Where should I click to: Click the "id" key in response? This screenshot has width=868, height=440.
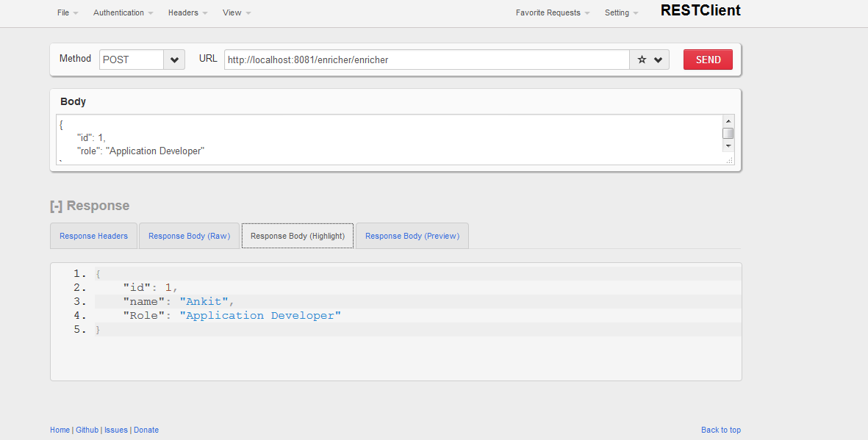pyautogui.click(x=137, y=288)
